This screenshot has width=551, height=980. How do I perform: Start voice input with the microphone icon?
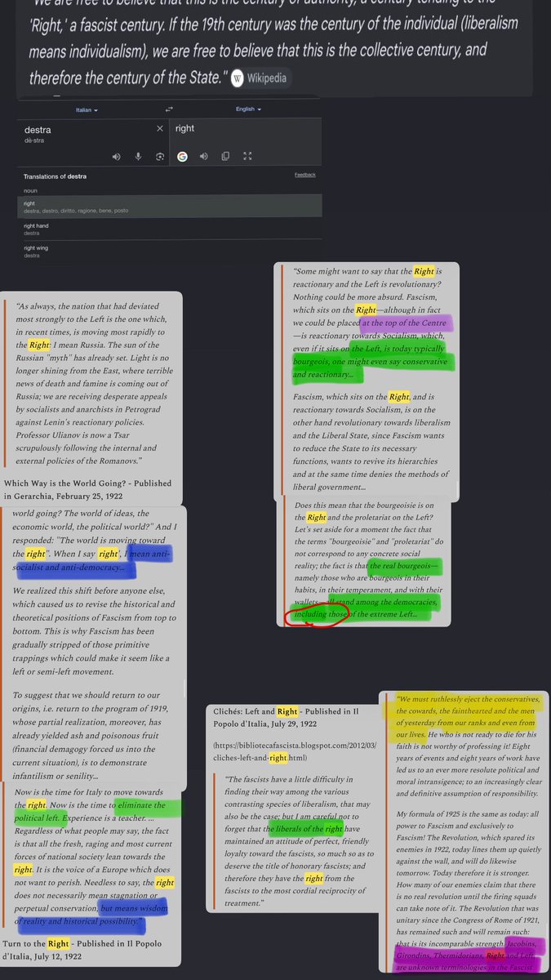coord(139,157)
